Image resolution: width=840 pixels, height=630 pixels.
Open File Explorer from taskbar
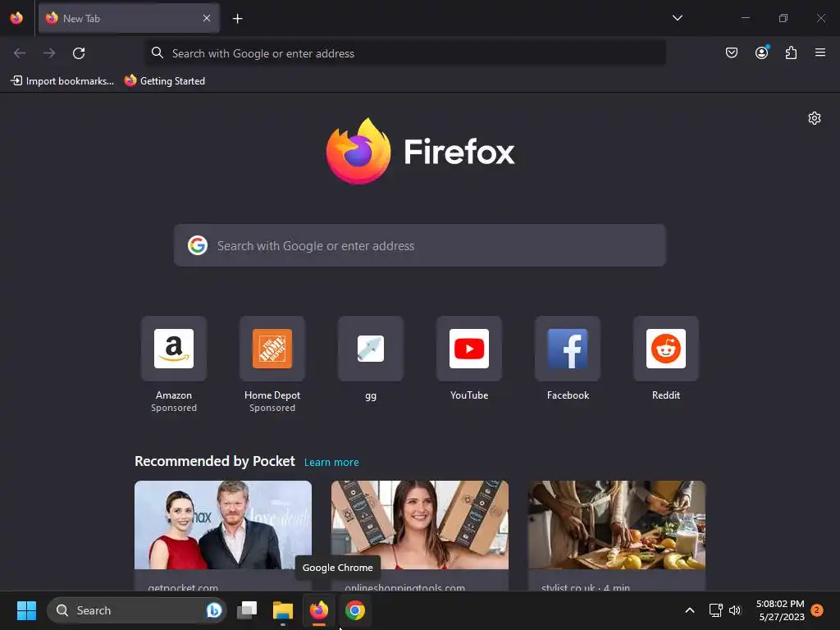pos(283,610)
